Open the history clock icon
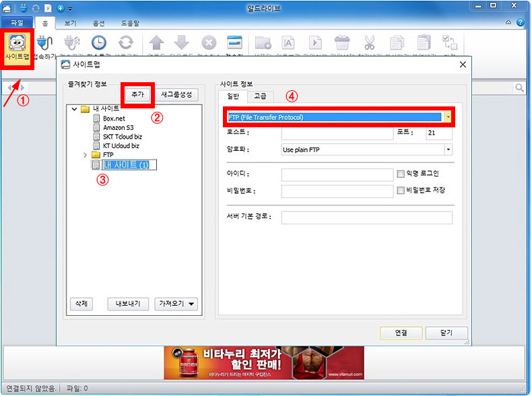Image resolution: width=532 pixels, height=396 pixels. tap(99, 42)
